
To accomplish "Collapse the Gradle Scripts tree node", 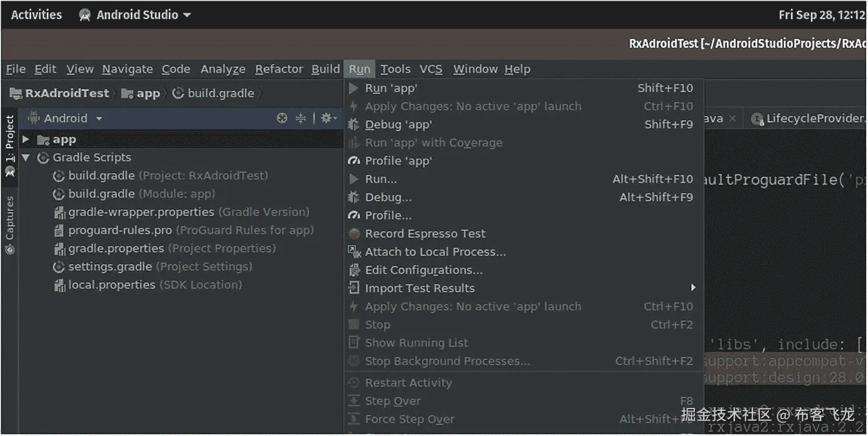I will (x=26, y=158).
